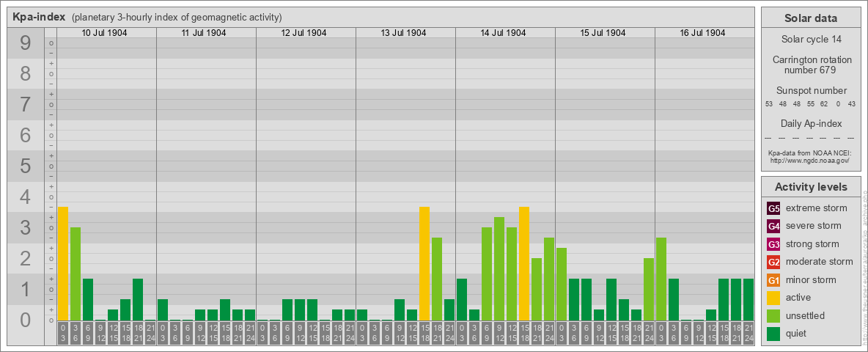The image size is (868, 352).
Task: Click the quiet bar for 10 Jul 6-9h
Action: (88, 299)
